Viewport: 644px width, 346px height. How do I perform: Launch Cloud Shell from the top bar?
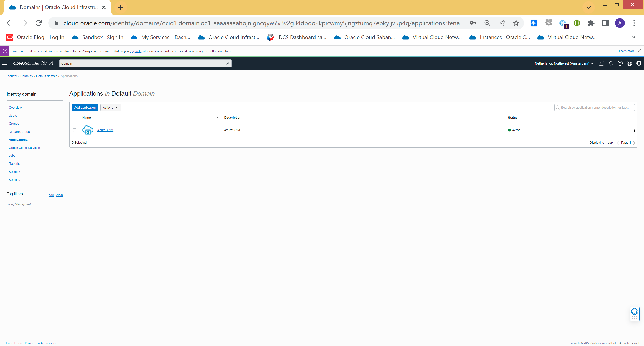601,63
